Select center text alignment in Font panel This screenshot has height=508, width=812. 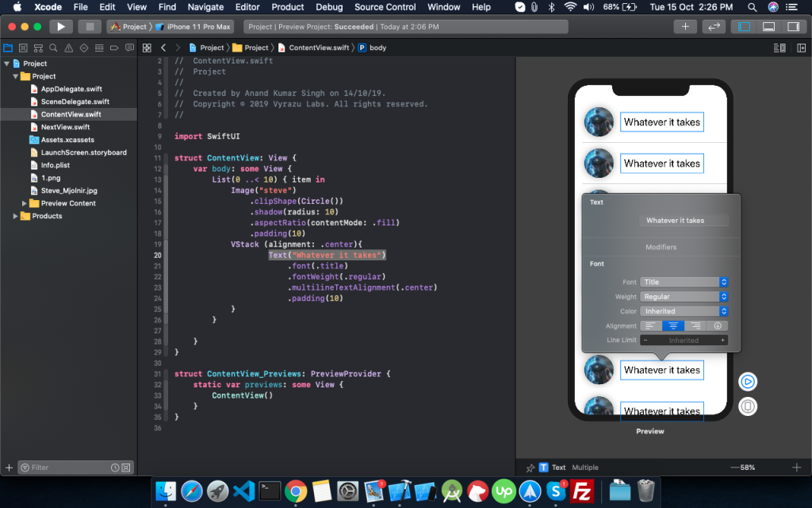(672, 325)
